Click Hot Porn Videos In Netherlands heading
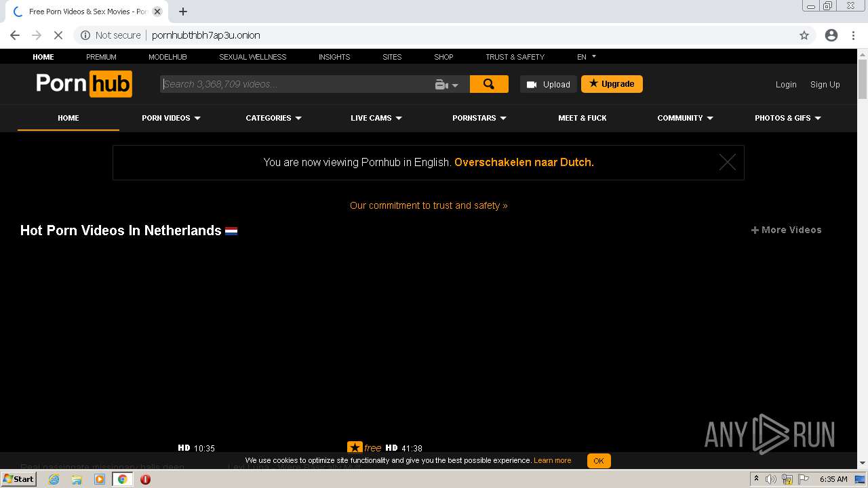 [x=121, y=230]
